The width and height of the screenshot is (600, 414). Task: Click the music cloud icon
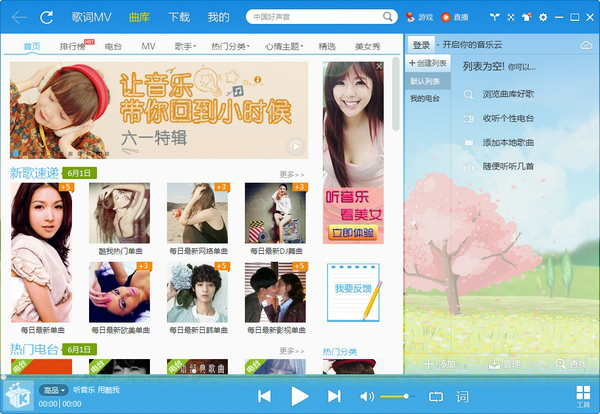586,45
